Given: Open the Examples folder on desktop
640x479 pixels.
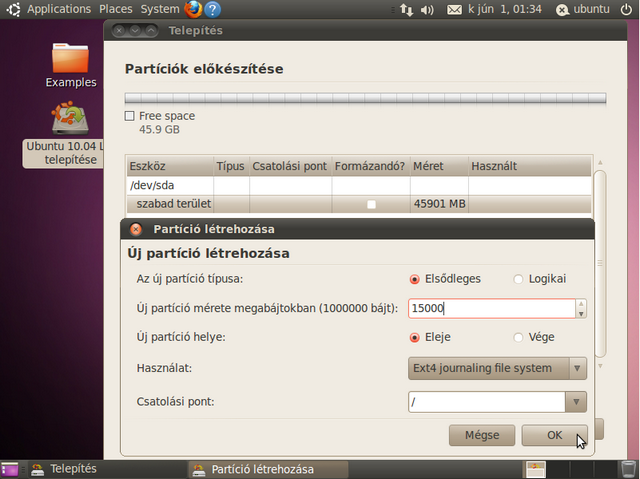Looking at the screenshot, I should click(x=70, y=63).
